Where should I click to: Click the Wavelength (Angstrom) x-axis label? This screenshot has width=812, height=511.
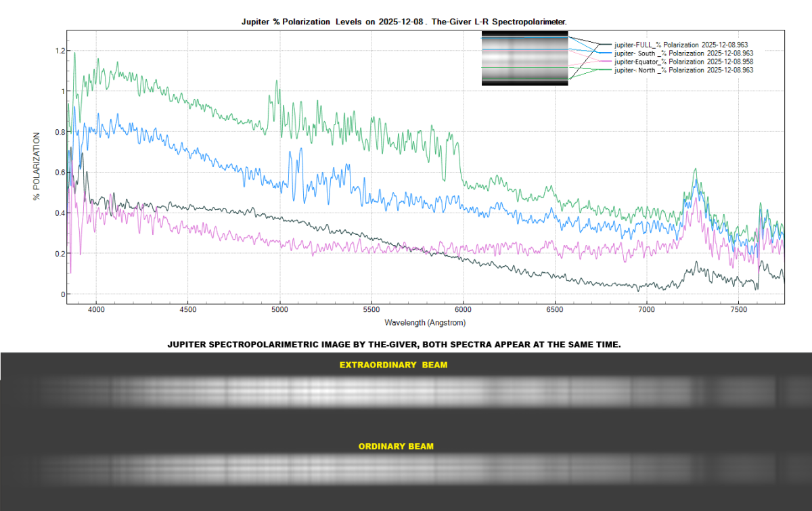pyautogui.click(x=424, y=322)
